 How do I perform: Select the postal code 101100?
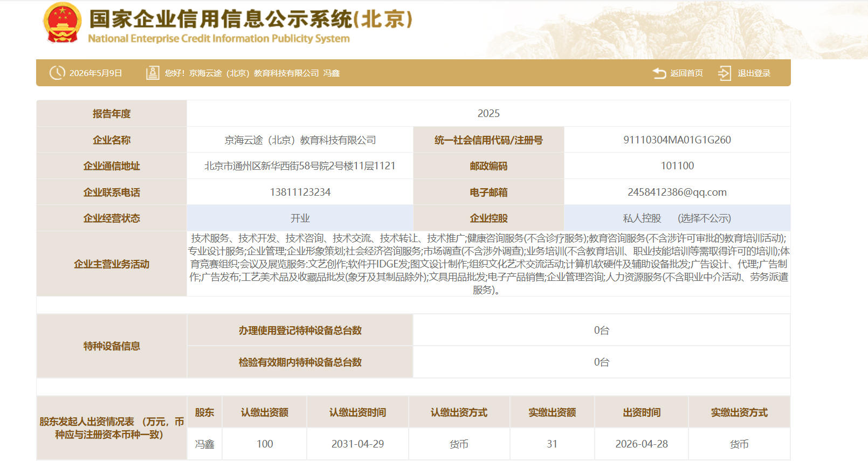(677, 166)
